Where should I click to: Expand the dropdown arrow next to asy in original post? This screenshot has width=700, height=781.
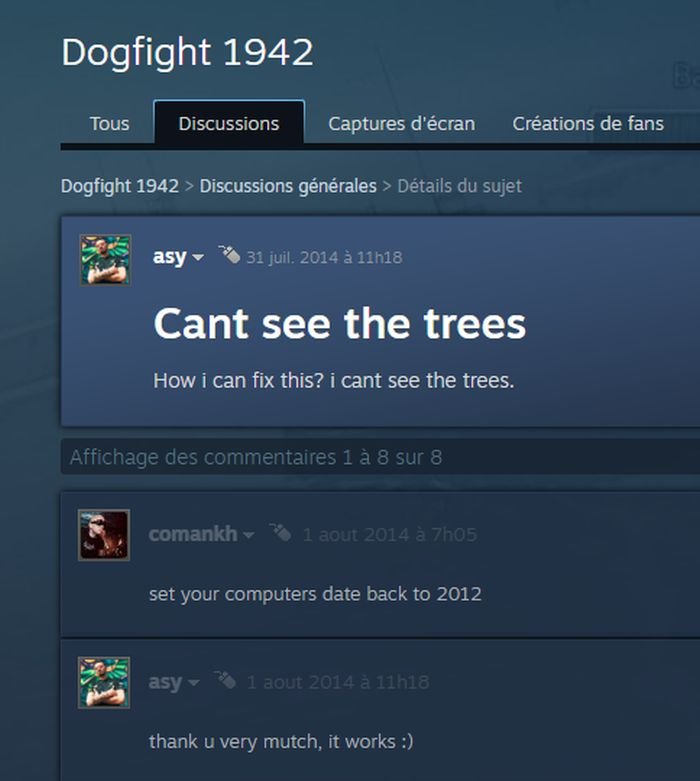coord(198,258)
